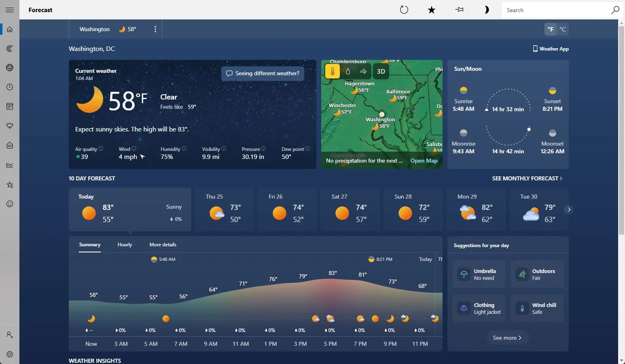Open options menu next to Washington location
625x364 pixels.
[155, 29]
